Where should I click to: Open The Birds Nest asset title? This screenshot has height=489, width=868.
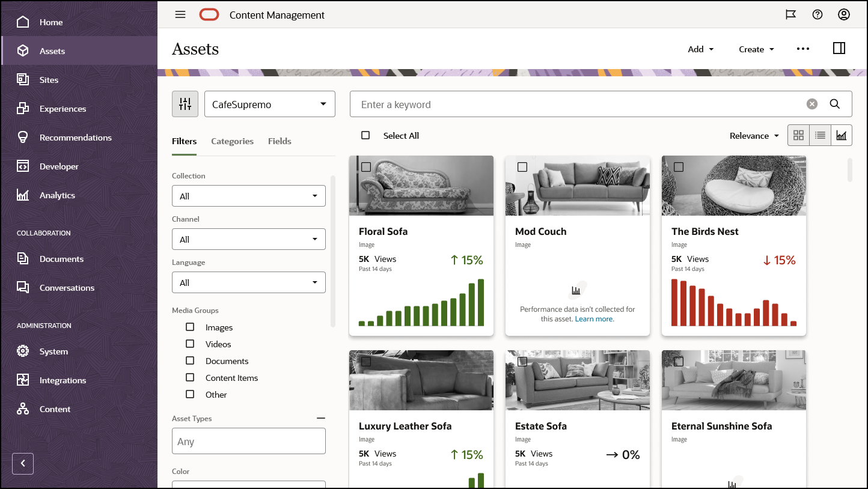(x=705, y=231)
